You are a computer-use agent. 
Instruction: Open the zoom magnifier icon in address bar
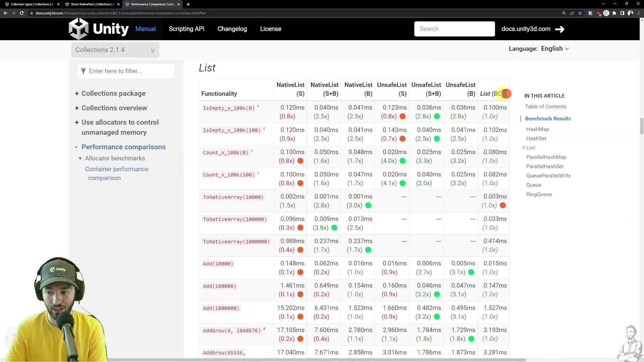pos(563,13)
